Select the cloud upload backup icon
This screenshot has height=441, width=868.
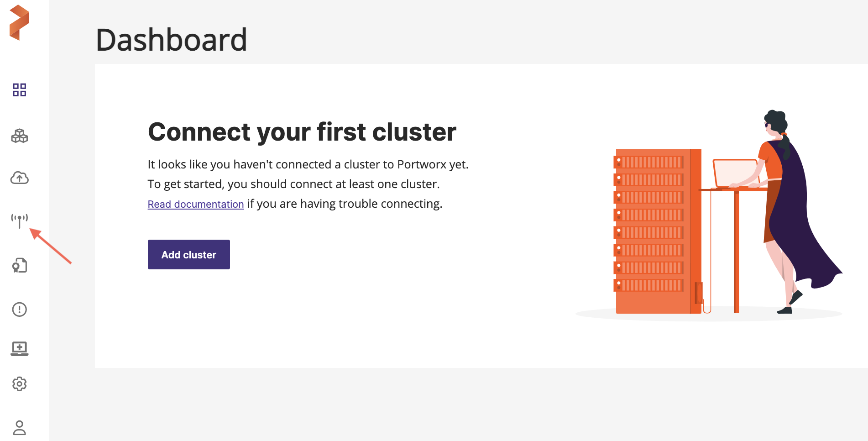(x=20, y=178)
